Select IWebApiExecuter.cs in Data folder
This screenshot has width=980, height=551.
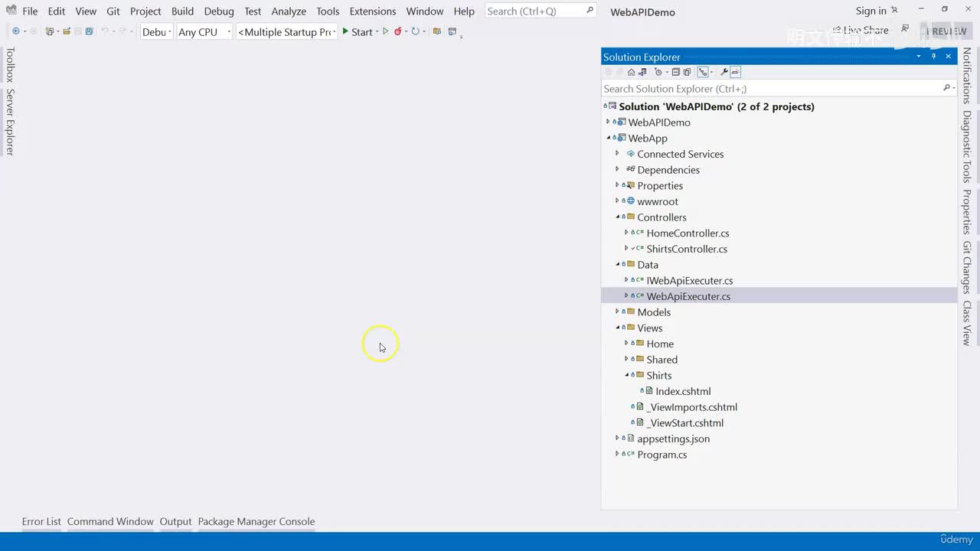point(689,280)
